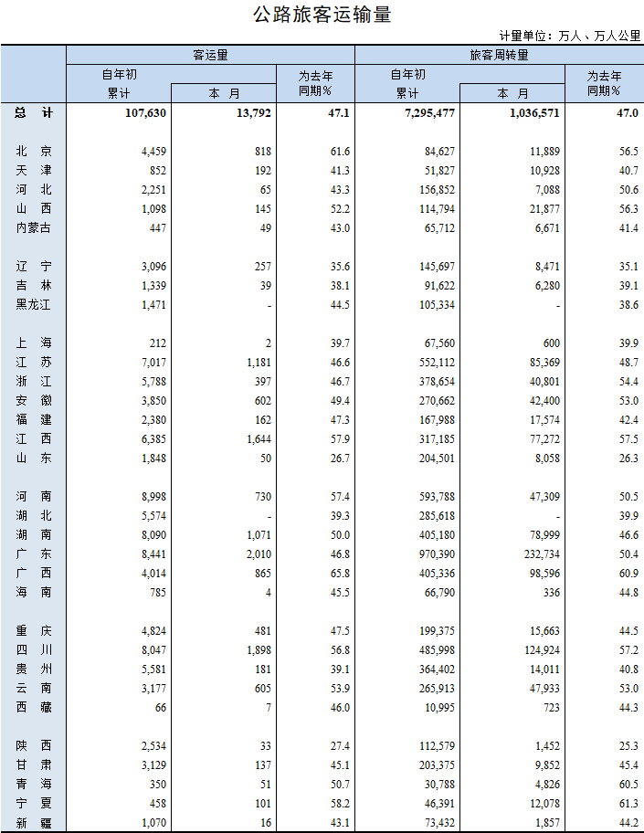Click the 海南 value 66,790

(439, 593)
